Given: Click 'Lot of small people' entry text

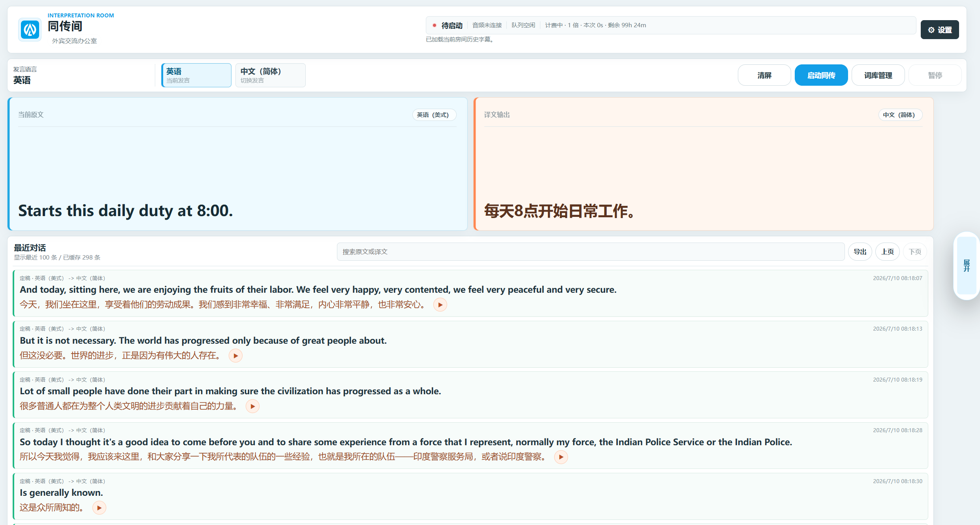Looking at the screenshot, I should coord(230,391).
